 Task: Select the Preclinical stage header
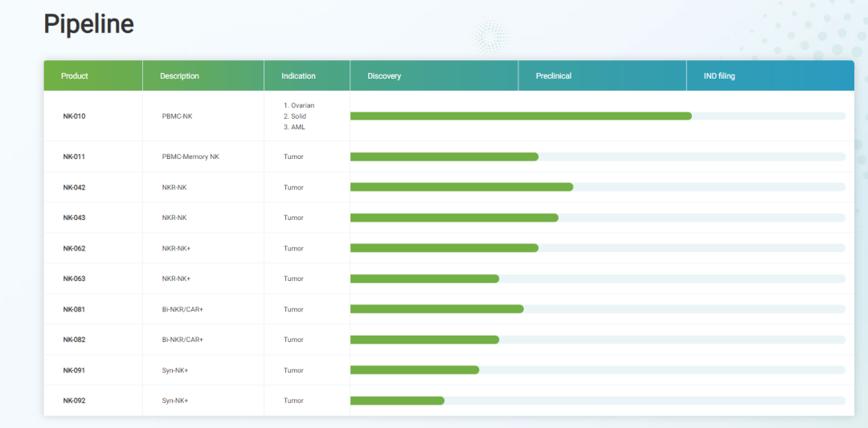[x=554, y=76]
